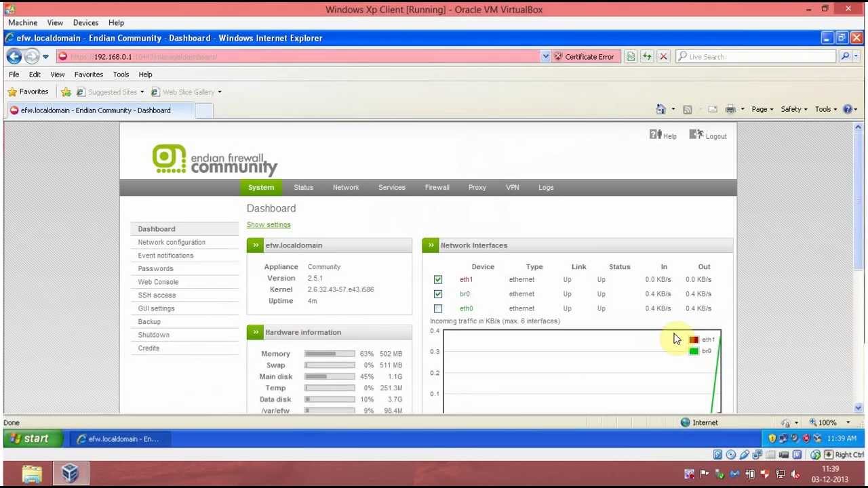Select the Endian VPN tab
The width and height of the screenshot is (868, 488).
pyautogui.click(x=513, y=188)
